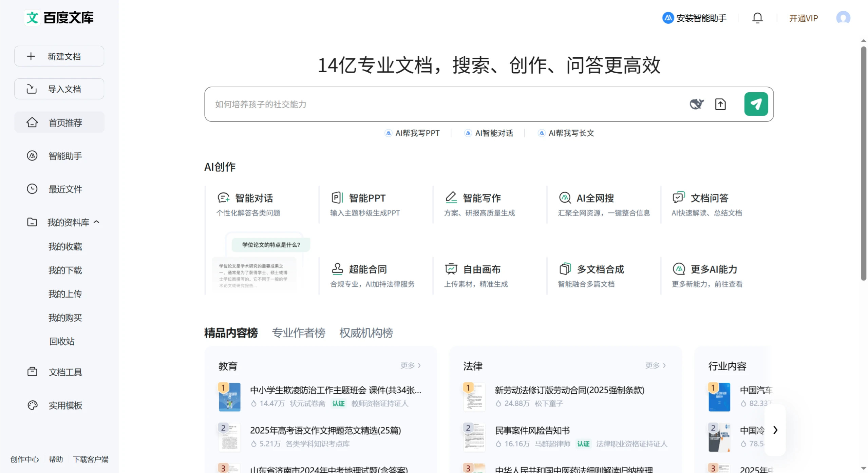Open thumbnail of 民事案件风险告知书
This screenshot has width=868, height=473.
pyautogui.click(x=474, y=437)
